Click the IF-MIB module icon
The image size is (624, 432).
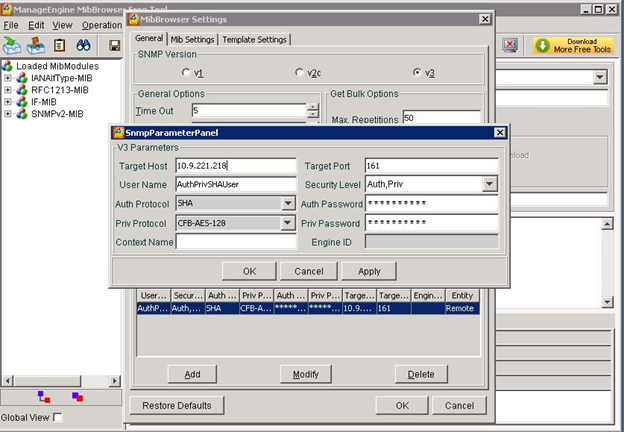(22, 102)
